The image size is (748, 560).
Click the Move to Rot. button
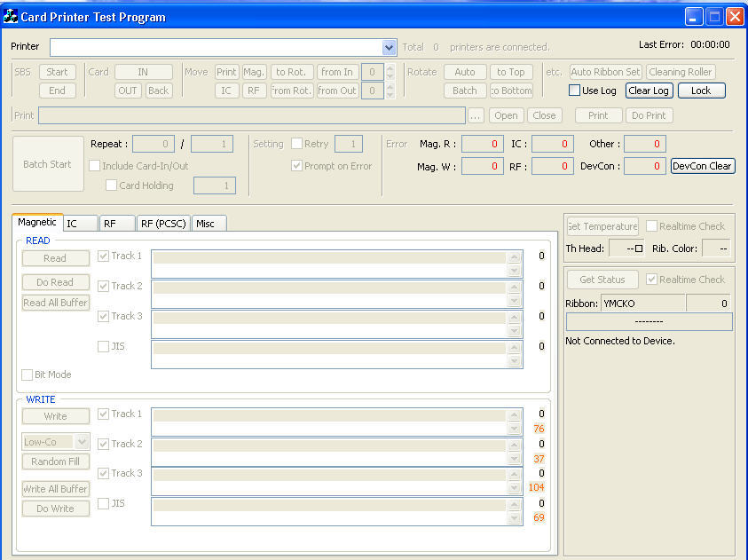tap(292, 72)
